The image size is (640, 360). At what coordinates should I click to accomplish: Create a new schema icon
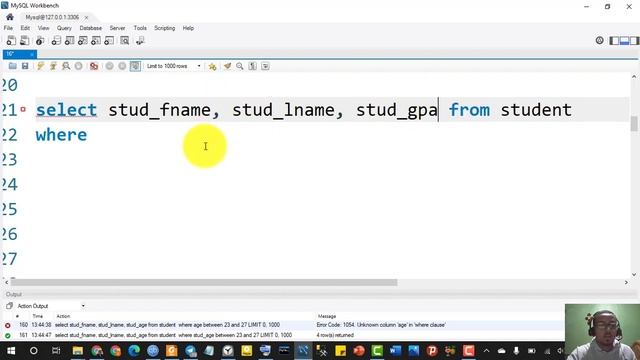pyautogui.click(x=56, y=40)
